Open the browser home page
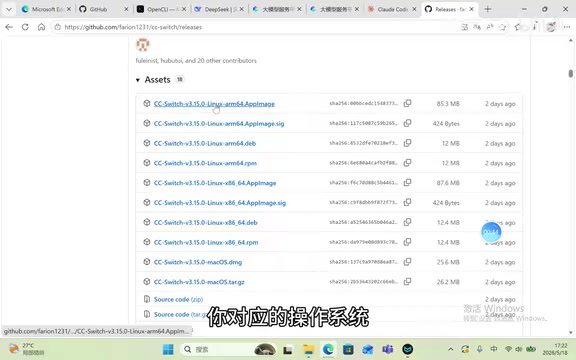 pyautogui.click(x=41, y=27)
